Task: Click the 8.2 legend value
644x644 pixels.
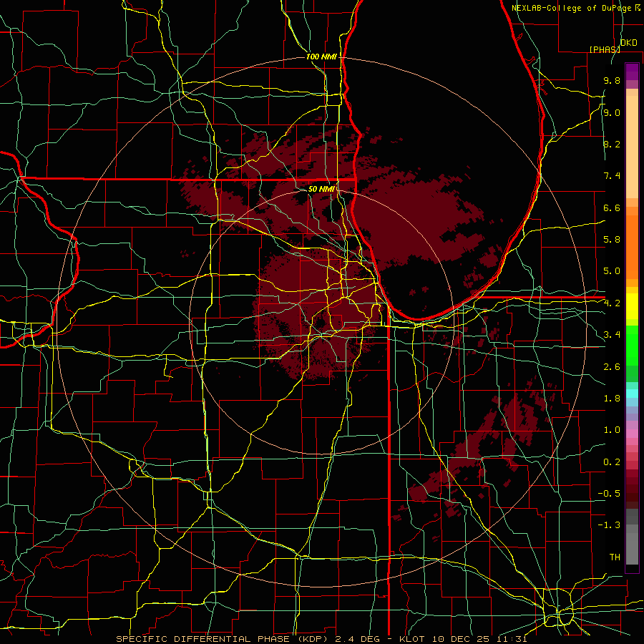Action: point(612,144)
